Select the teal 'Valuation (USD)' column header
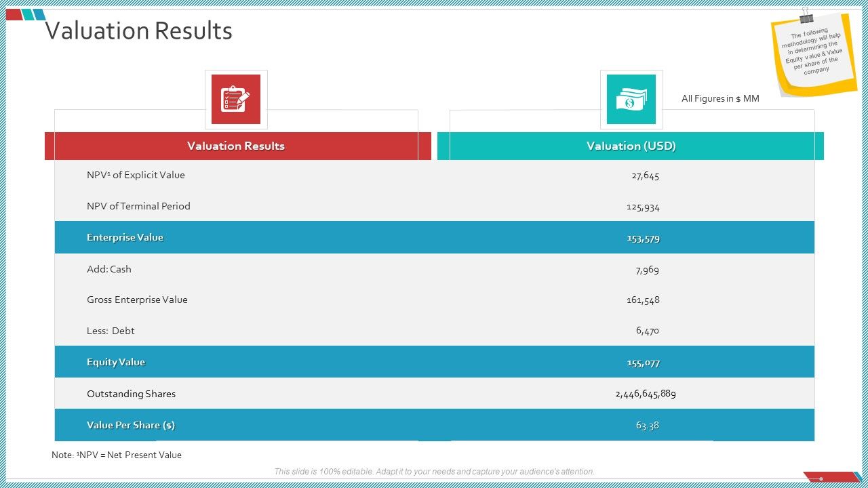Screen dimensions: 868x488 [x=631, y=146]
